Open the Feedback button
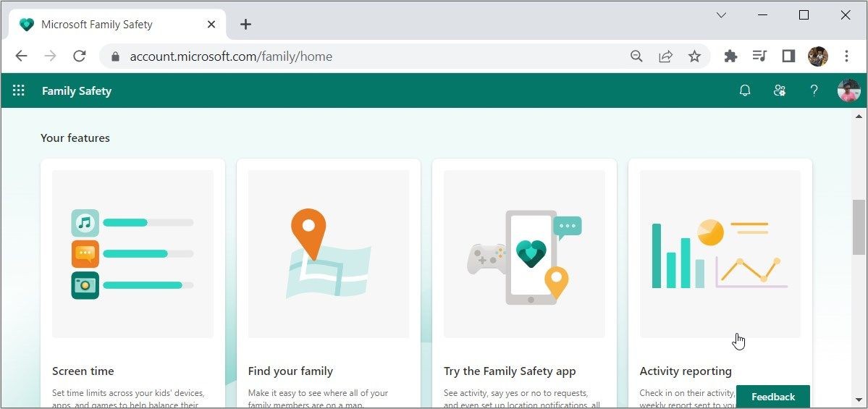The image size is (868, 409). [x=772, y=397]
